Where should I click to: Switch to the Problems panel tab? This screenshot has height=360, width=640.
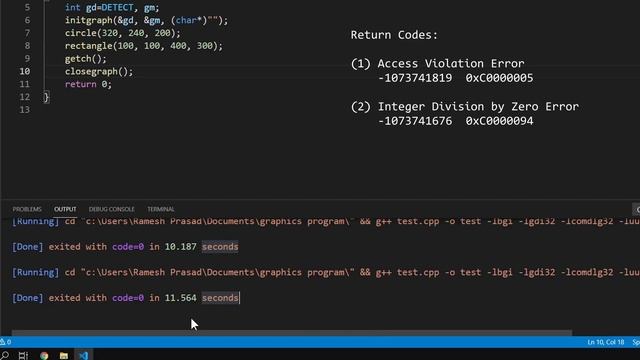tap(27, 209)
